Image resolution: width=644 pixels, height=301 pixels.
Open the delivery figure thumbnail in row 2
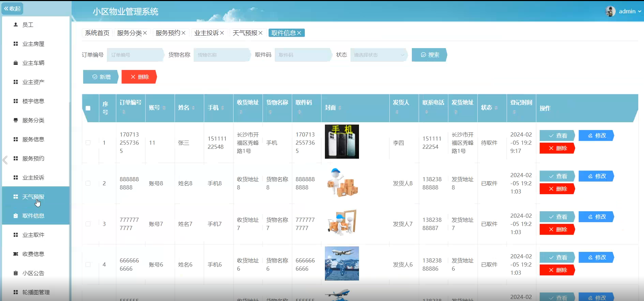click(342, 183)
